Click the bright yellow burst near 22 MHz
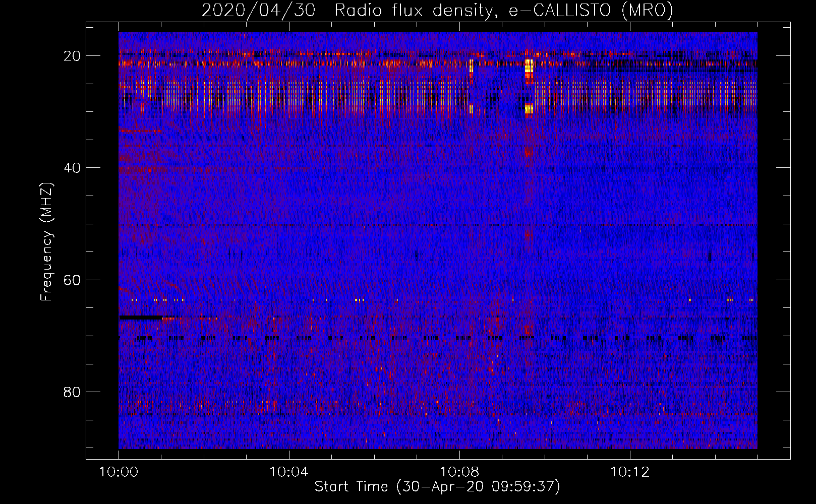 [529, 66]
